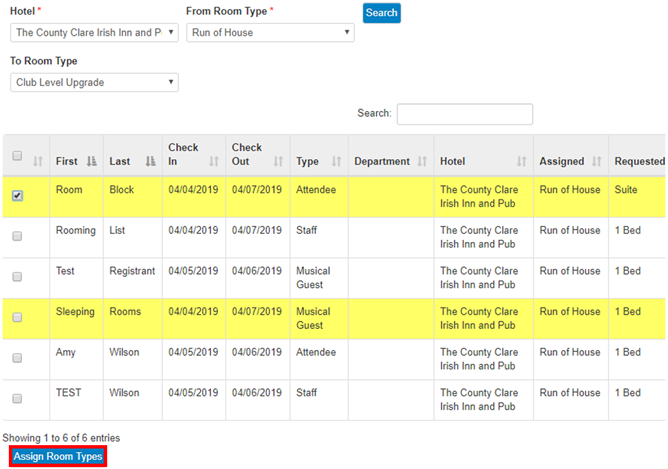Image resolution: width=668 pixels, height=469 pixels.
Task: Check the Rooming List row checkbox
Action: pyautogui.click(x=17, y=236)
